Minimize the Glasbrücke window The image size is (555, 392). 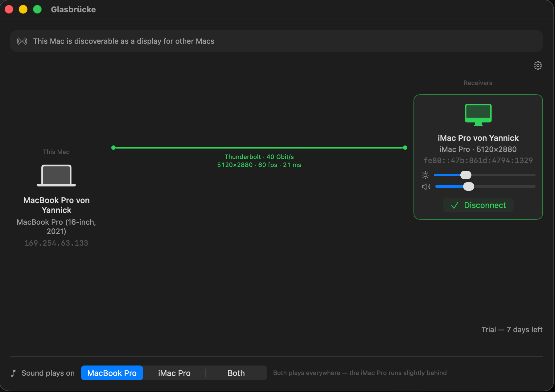pyautogui.click(x=23, y=9)
